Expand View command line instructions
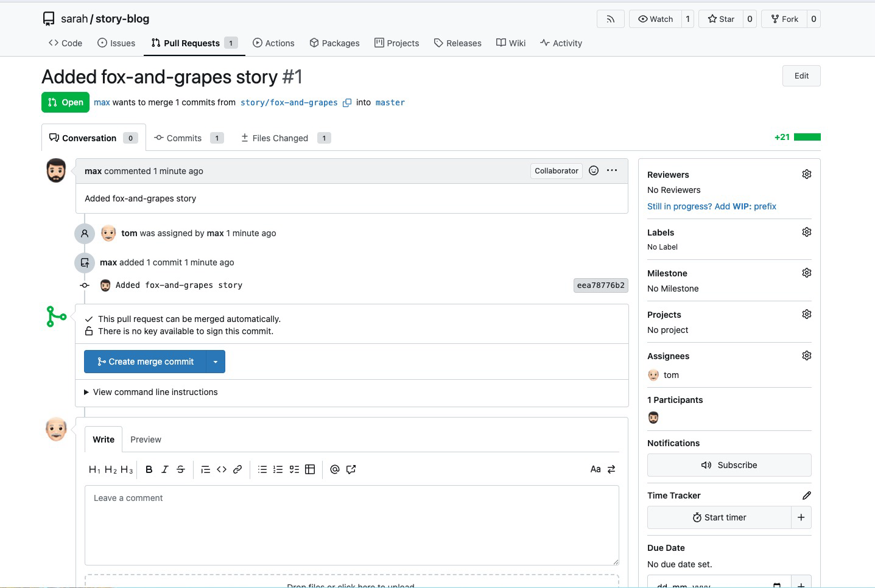This screenshot has width=875, height=588. pyautogui.click(x=155, y=392)
